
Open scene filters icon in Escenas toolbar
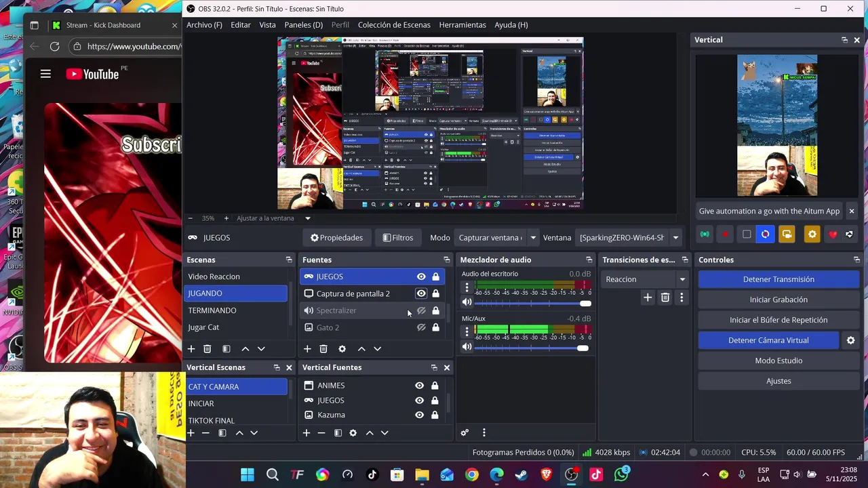tap(226, 349)
